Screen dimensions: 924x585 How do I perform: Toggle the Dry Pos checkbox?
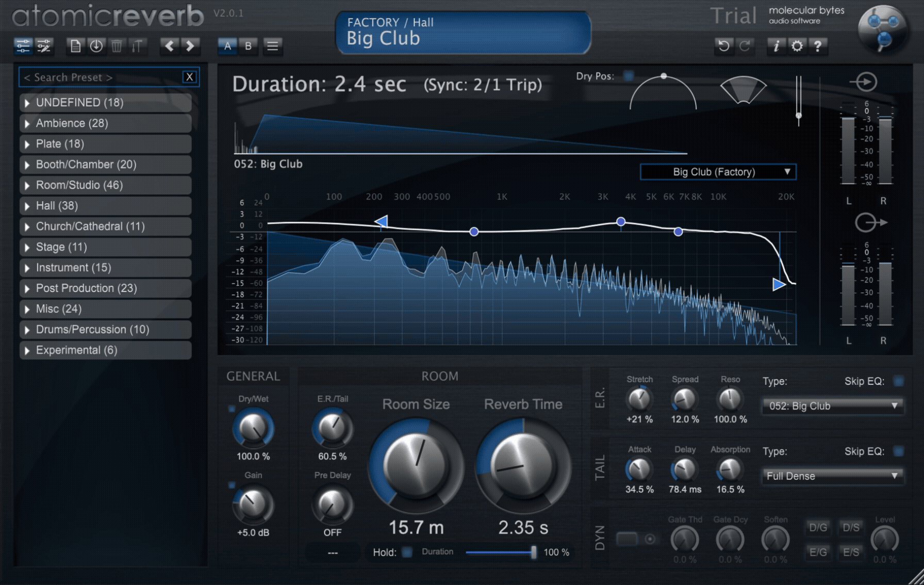pyautogui.click(x=628, y=76)
